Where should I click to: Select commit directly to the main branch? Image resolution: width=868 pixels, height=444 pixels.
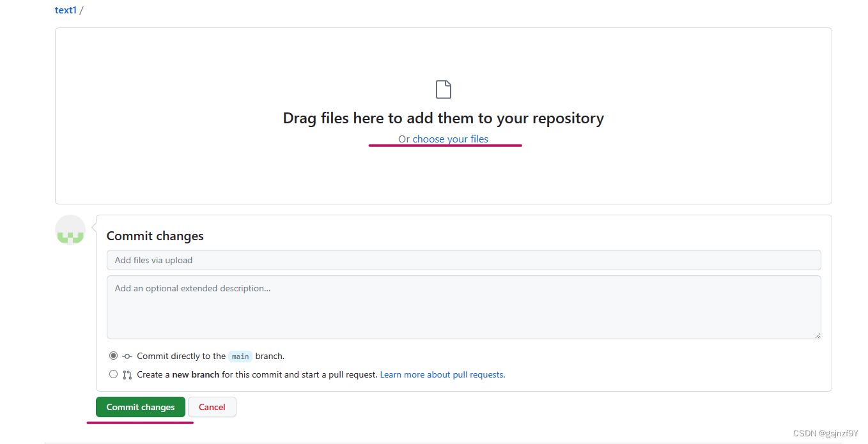(x=113, y=355)
